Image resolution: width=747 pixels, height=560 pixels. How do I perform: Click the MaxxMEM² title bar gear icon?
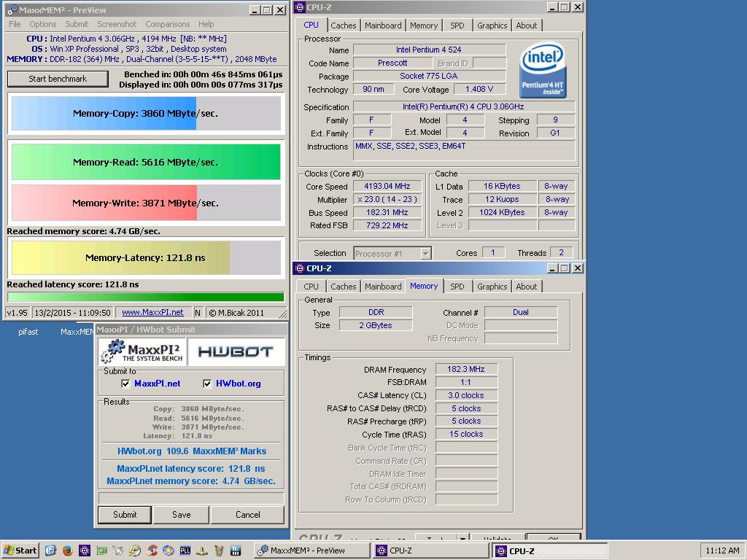pos(12,10)
